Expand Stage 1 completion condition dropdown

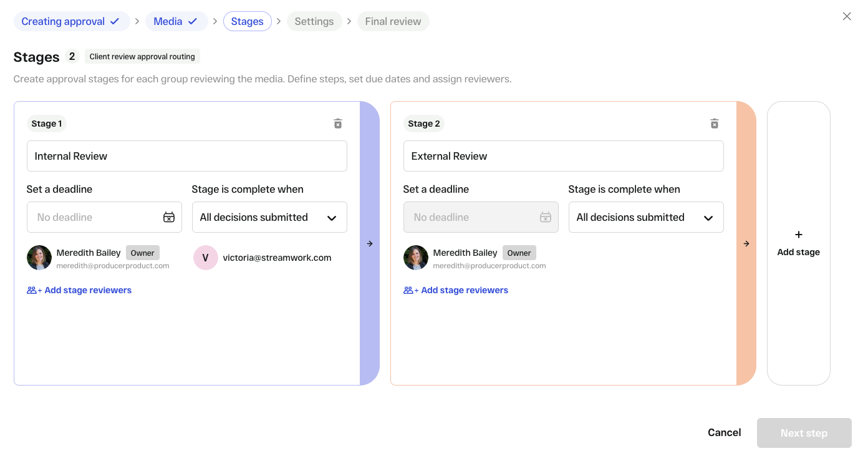[x=269, y=217]
